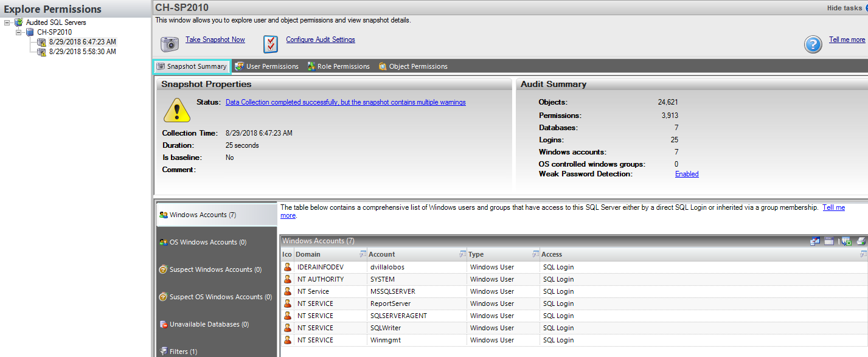Click the snapshot icon for 6:47:23 AM
This screenshot has width=868, height=357.
[41, 42]
